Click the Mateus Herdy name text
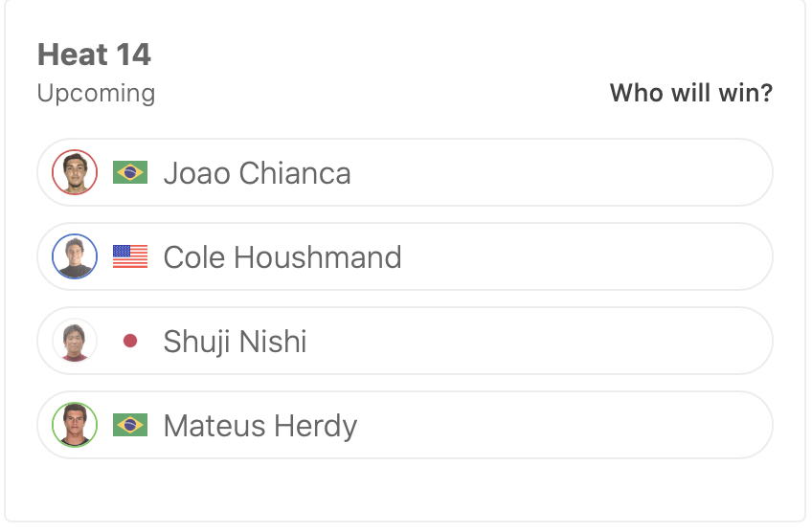Screen dimensions: 812x532 tap(260, 426)
